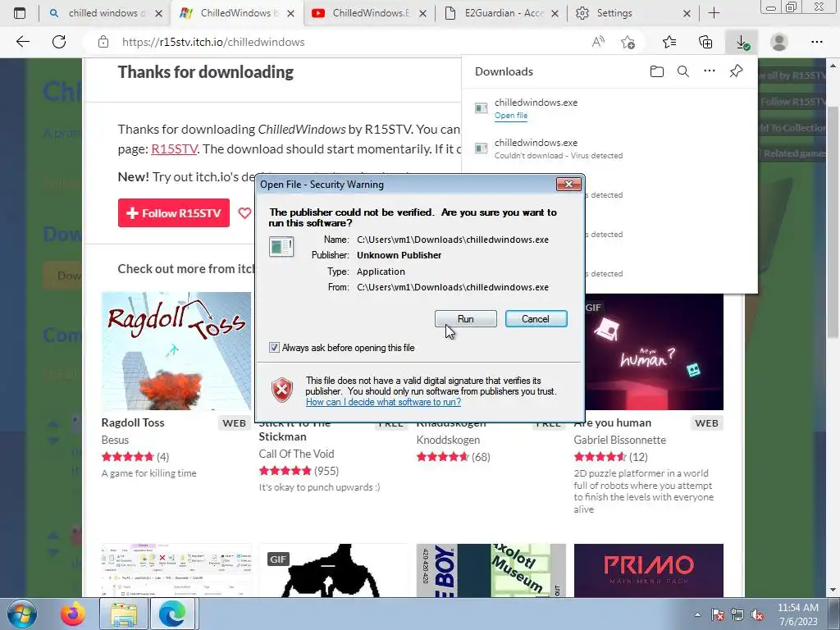Viewport: 840px width, 630px height.
Task: Open Ragdoll Toss game thumbnail
Action: click(x=176, y=351)
